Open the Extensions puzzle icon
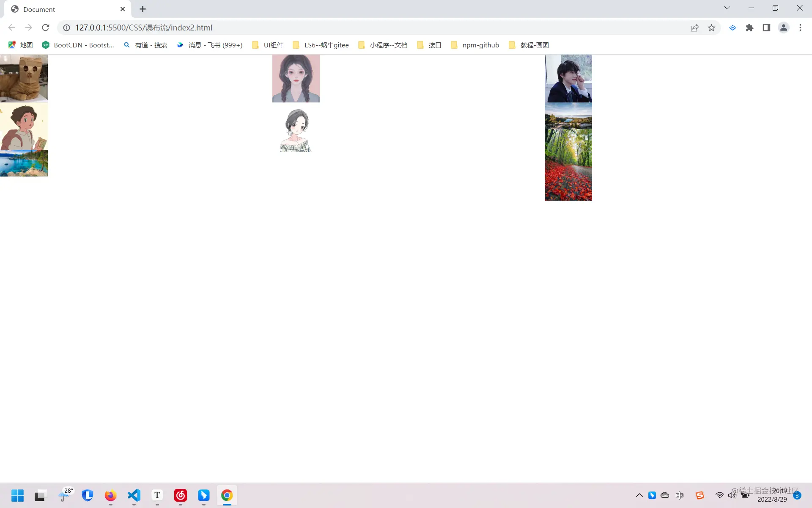Viewport: 812px width, 508px height. (749, 28)
